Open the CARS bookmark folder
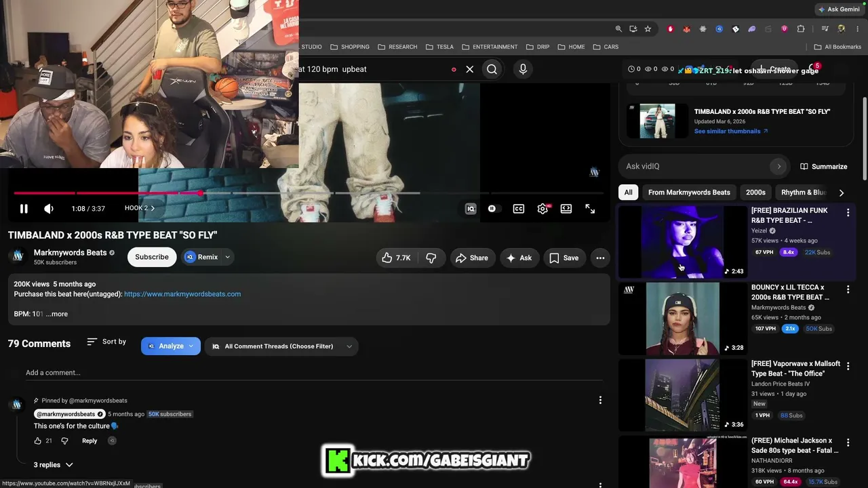The height and width of the screenshot is (488, 868). point(606,47)
